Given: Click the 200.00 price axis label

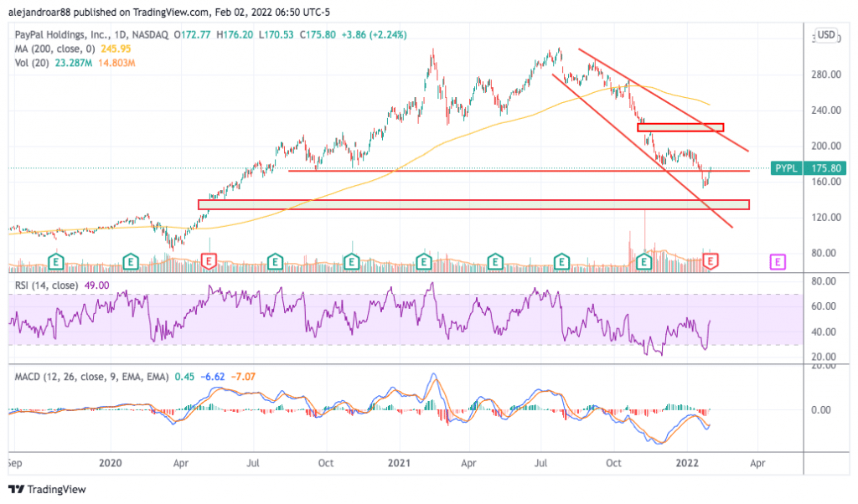Looking at the screenshot, I should [x=825, y=146].
